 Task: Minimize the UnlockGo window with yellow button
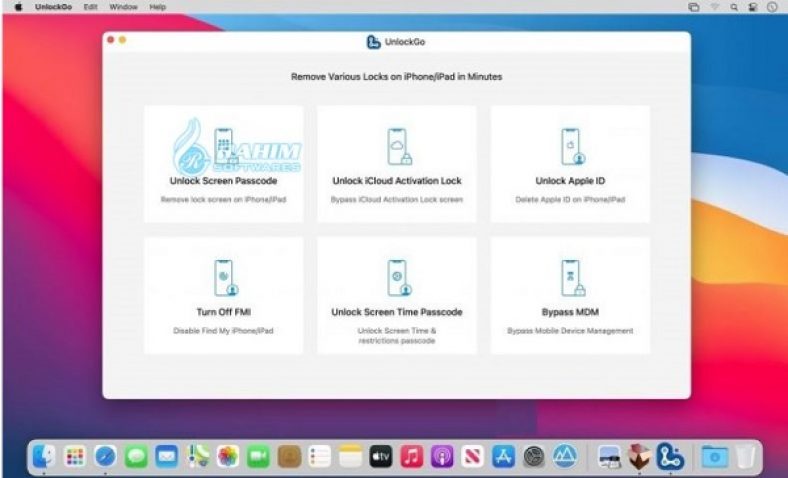(122, 40)
